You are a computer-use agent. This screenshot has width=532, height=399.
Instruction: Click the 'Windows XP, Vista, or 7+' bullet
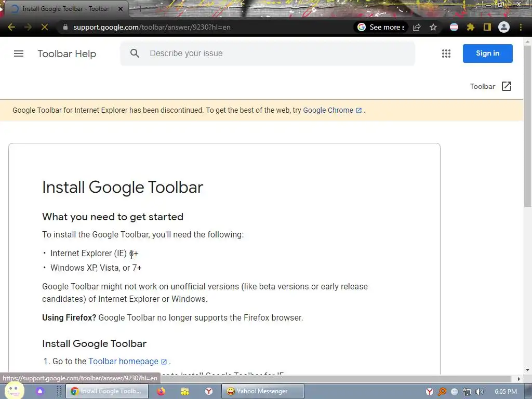[96, 268]
